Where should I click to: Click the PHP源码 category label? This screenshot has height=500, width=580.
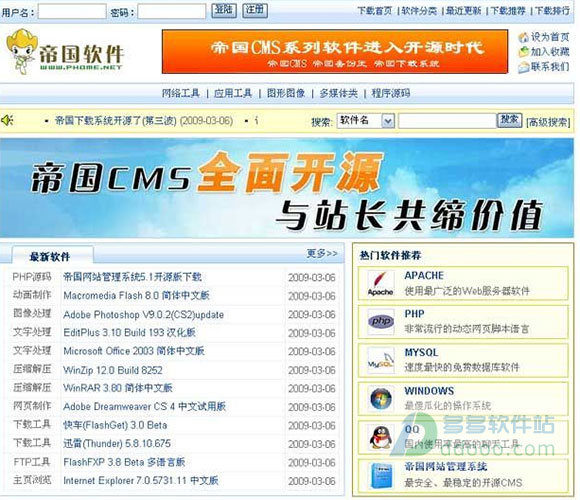coord(32,277)
